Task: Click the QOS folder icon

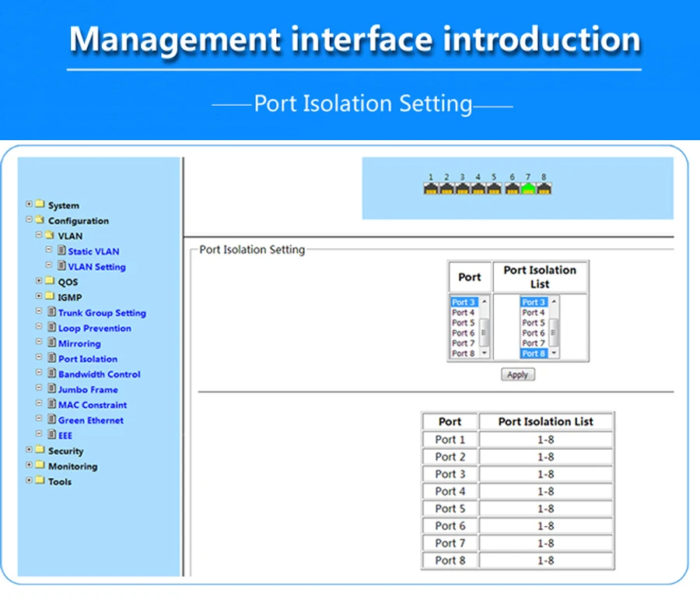Action: (50, 281)
